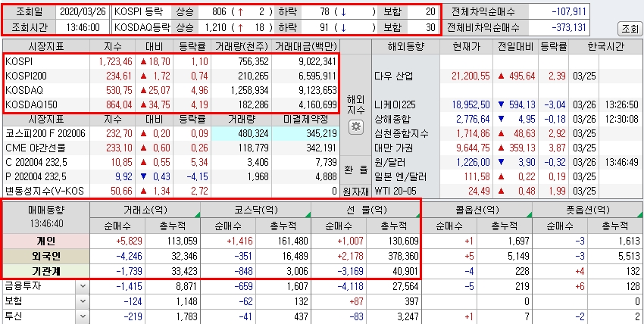Click the 풋옵션(억) column header

(x=587, y=210)
